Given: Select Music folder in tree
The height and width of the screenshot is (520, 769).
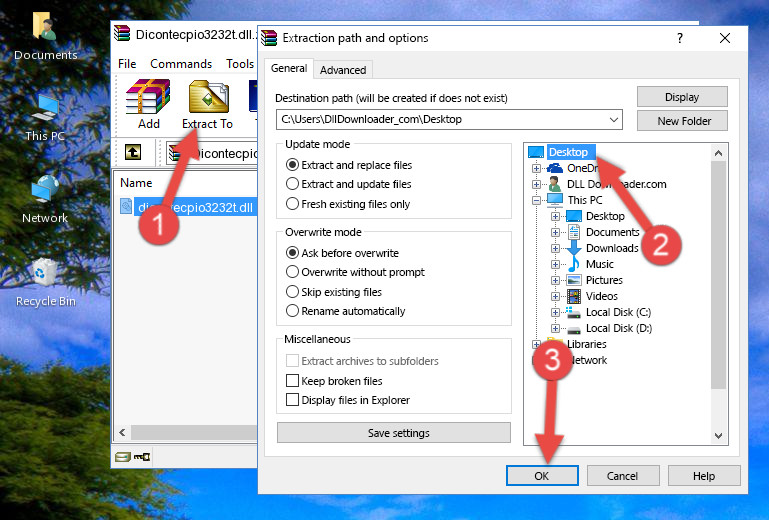Looking at the screenshot, I should point(600,264).
